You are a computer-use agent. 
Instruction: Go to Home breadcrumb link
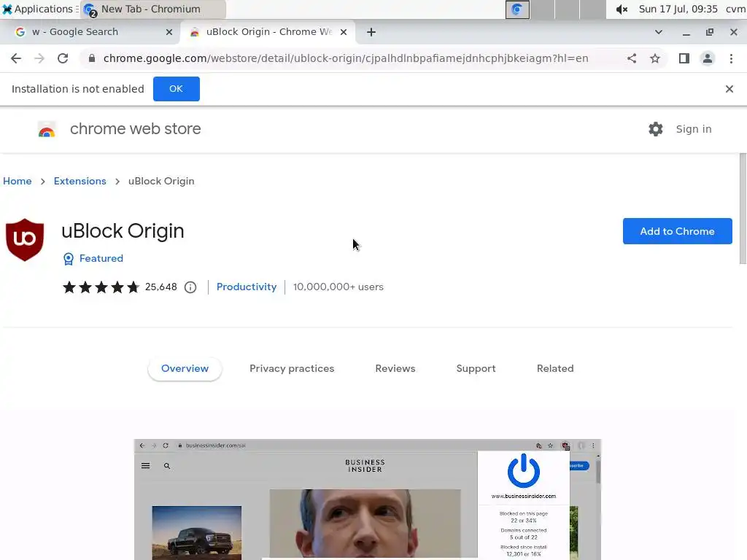(18, 182)
